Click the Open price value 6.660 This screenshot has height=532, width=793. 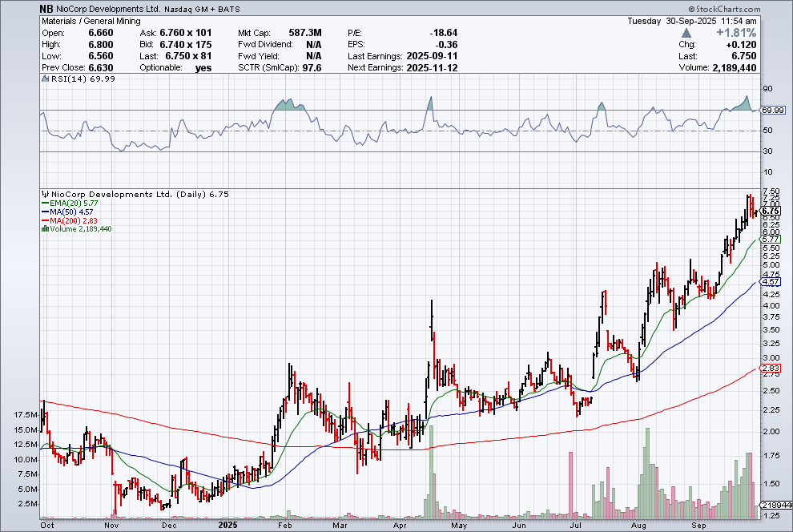click(101, 33)
